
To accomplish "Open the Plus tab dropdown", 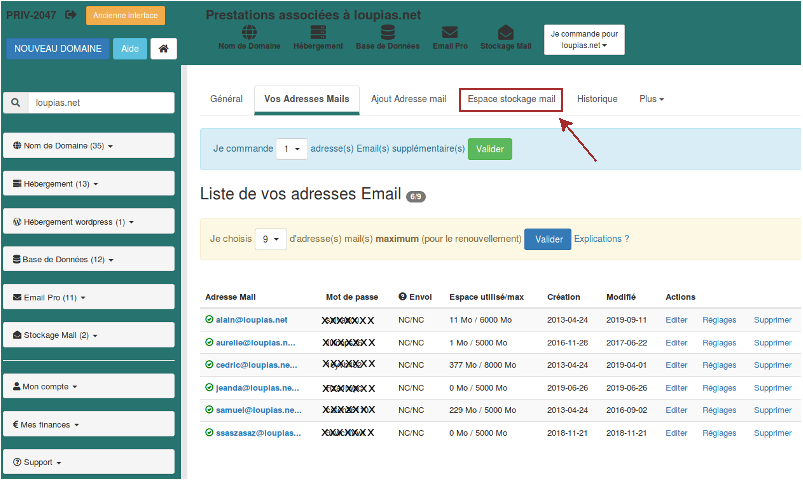I will click(x=651, y=99).
